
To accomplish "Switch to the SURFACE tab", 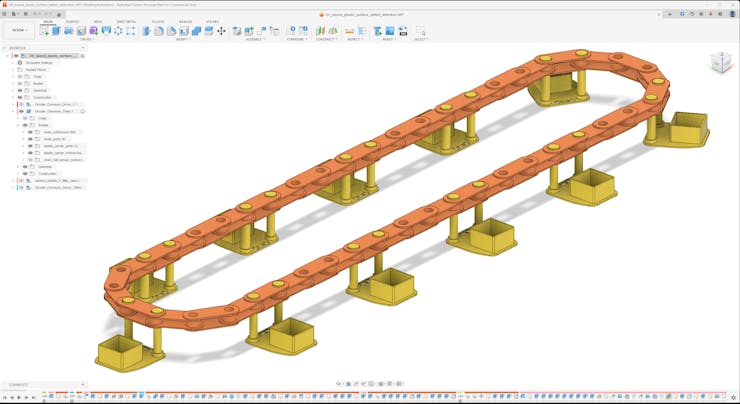I will (x=72, y=21).
